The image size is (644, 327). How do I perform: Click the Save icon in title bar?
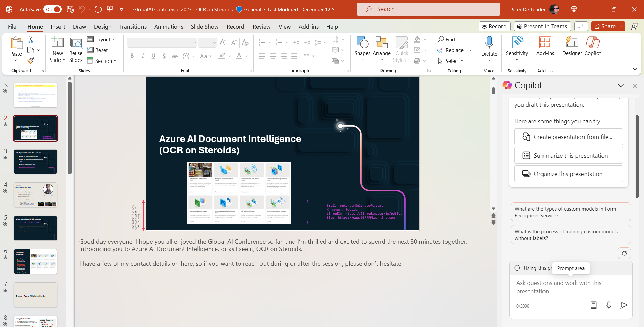pyautogui.click(x=70, y=9)
